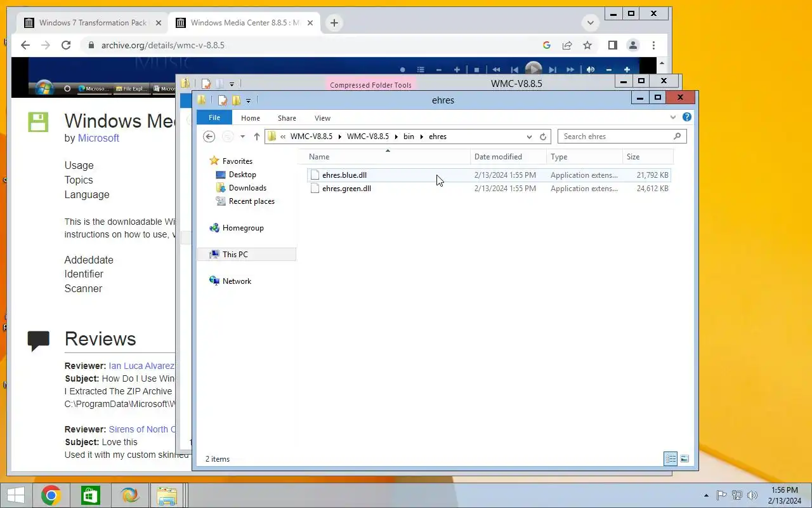Switch to details view layout
Image resolution: width=812 pixels, height=508 pixels.
[671, 458]
